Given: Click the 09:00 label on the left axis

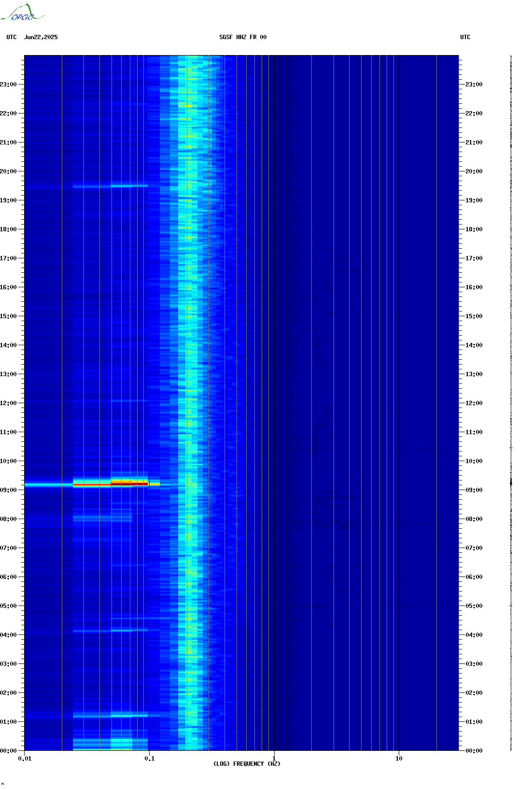Looking at the screenshot, I should coord(8,490).
